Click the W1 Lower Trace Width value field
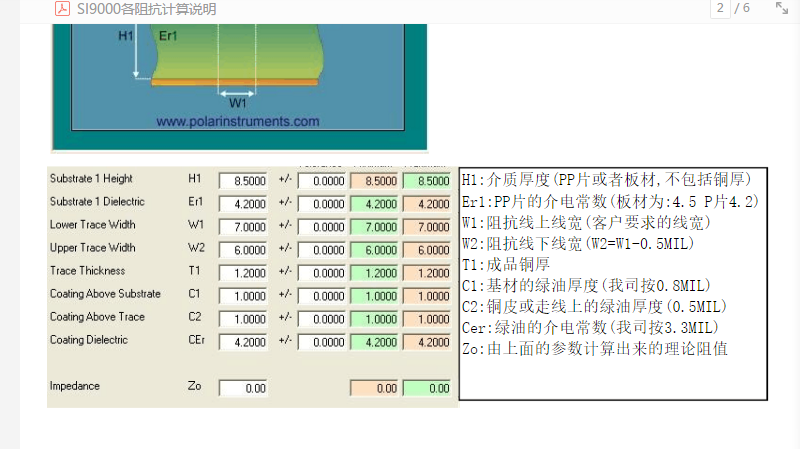Image resolution: width=800 pixels, height=449 pixels. (243, 227)
